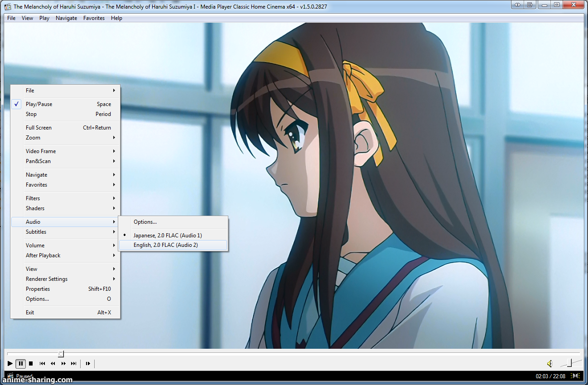
Task: Choose Exit in the context menu
Action: click(x=65, y=313)
